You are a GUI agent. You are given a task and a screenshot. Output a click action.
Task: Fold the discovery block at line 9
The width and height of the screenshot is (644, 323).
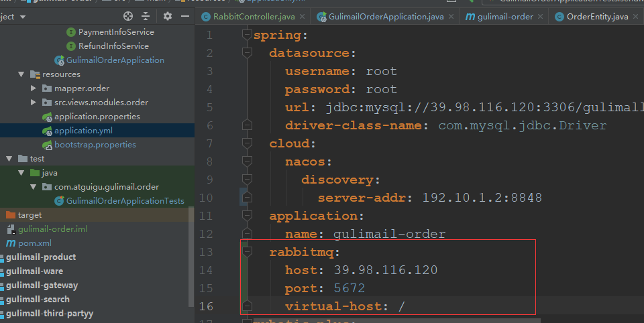(247, 180)
